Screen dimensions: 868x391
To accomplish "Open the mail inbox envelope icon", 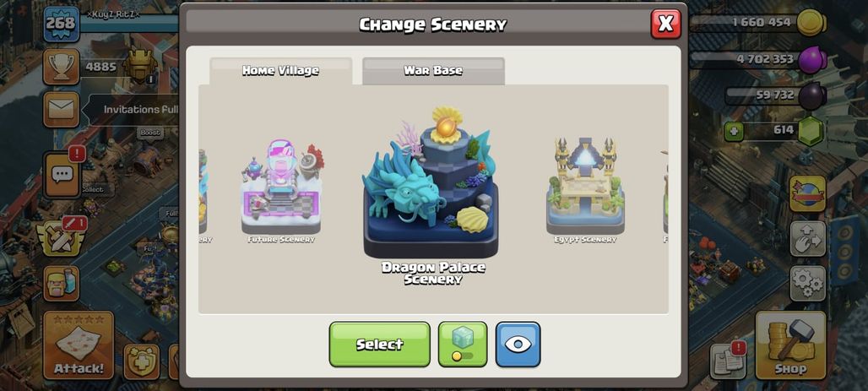I will 61,109.
